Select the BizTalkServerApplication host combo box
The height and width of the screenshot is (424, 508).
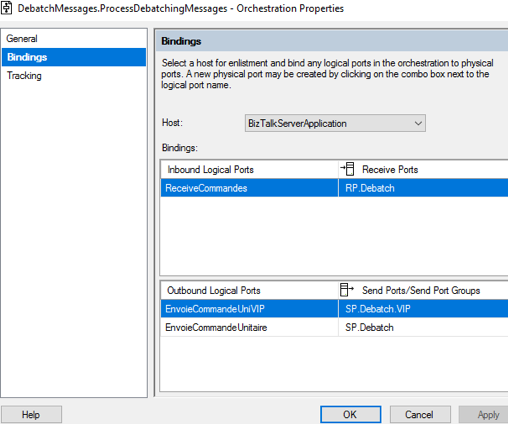335,123
